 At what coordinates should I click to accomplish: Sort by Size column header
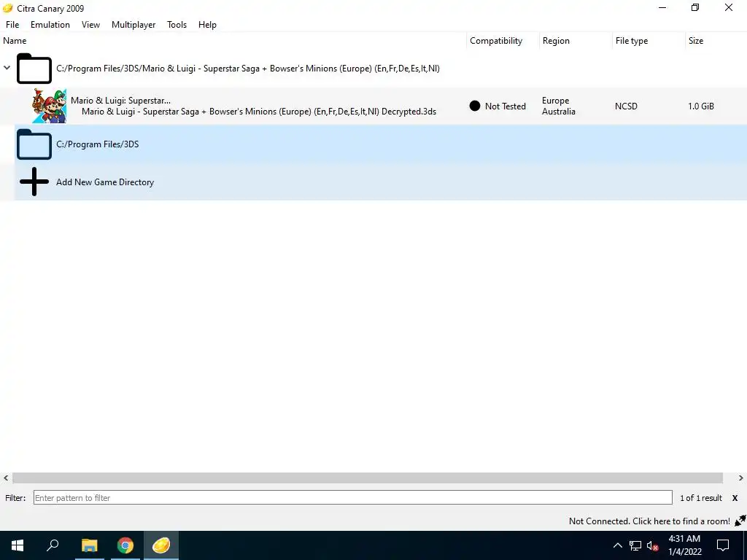coord(695,41)
